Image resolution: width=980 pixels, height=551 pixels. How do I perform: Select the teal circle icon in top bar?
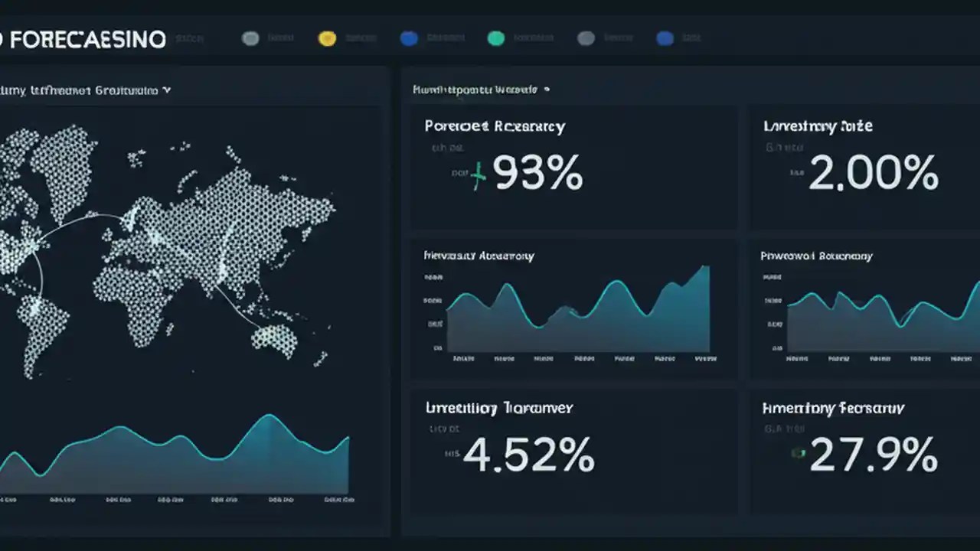click(495, 37)
